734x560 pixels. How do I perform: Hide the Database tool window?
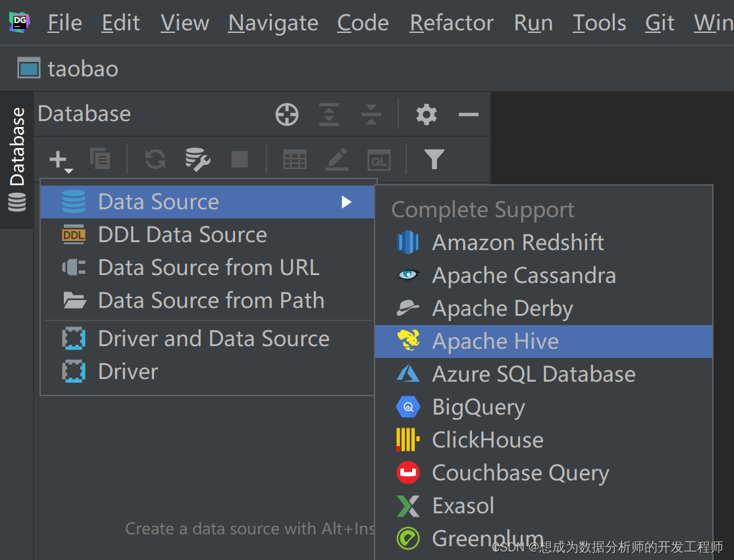pos(468,115)
